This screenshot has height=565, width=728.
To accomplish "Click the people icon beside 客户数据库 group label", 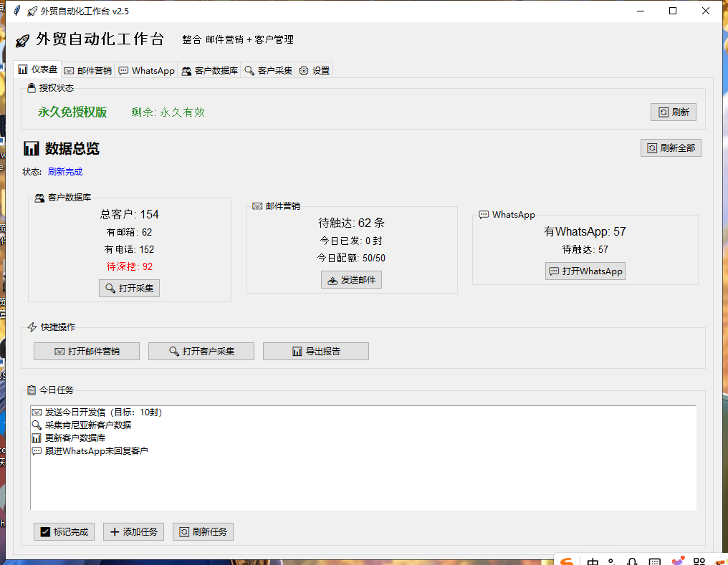I will click(x=39, y=198).
